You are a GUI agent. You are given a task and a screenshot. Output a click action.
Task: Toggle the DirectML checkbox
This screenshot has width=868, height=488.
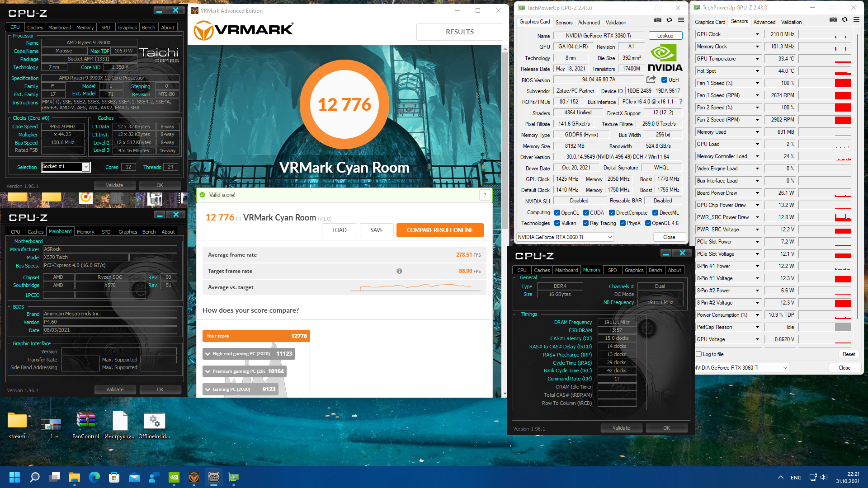coord(655,213)
